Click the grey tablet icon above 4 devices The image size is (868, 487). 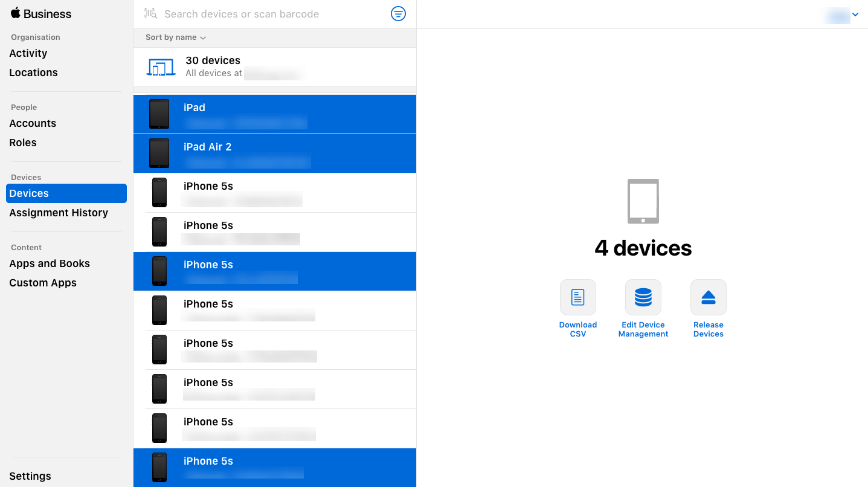click(x=643, y=201)
